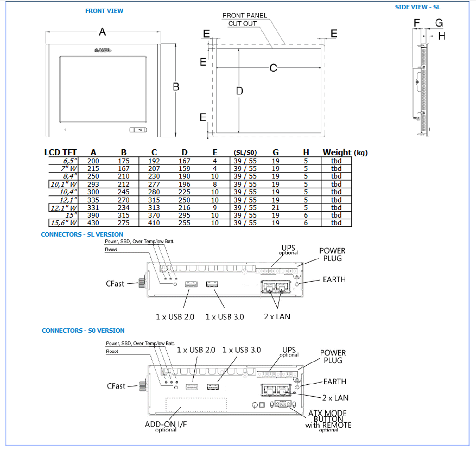Click dimension letter B beside the front view

(176, 87)
